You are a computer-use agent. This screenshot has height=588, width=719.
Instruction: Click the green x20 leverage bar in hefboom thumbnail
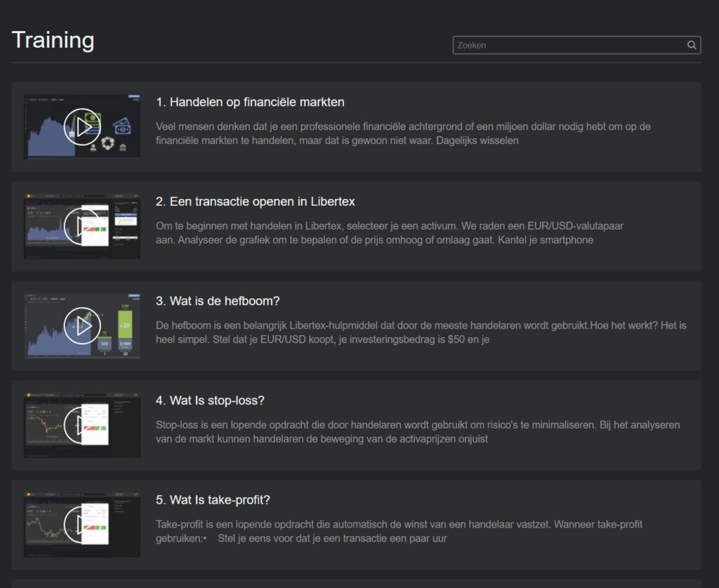tap(125, 326)
